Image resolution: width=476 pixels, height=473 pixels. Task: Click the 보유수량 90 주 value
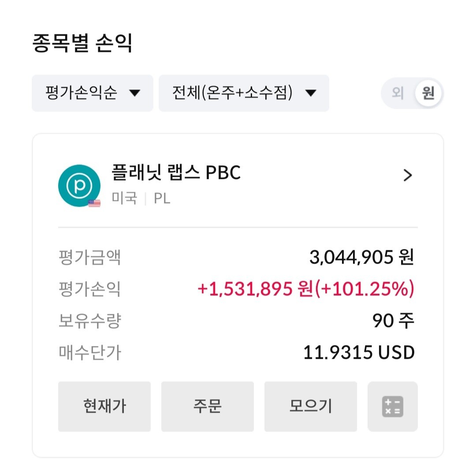[393, 321]
